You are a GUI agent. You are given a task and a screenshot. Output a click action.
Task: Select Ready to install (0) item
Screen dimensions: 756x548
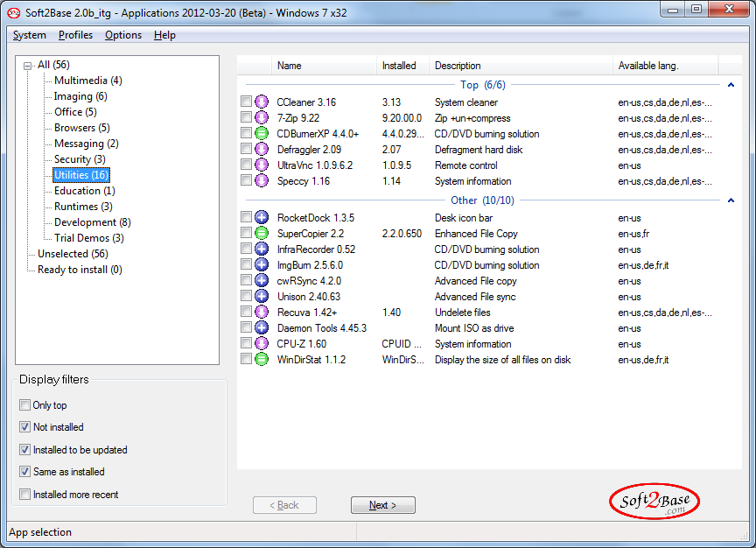pos(80,270)
